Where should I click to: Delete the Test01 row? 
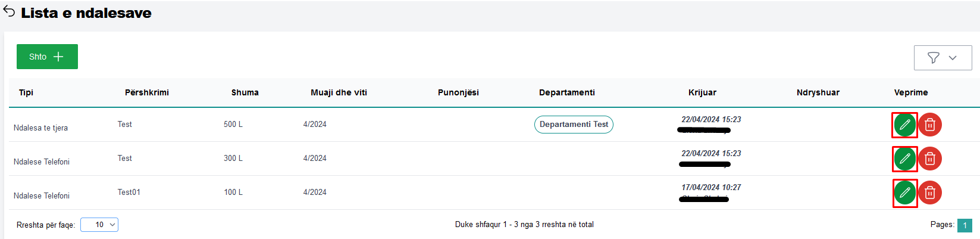930,193
